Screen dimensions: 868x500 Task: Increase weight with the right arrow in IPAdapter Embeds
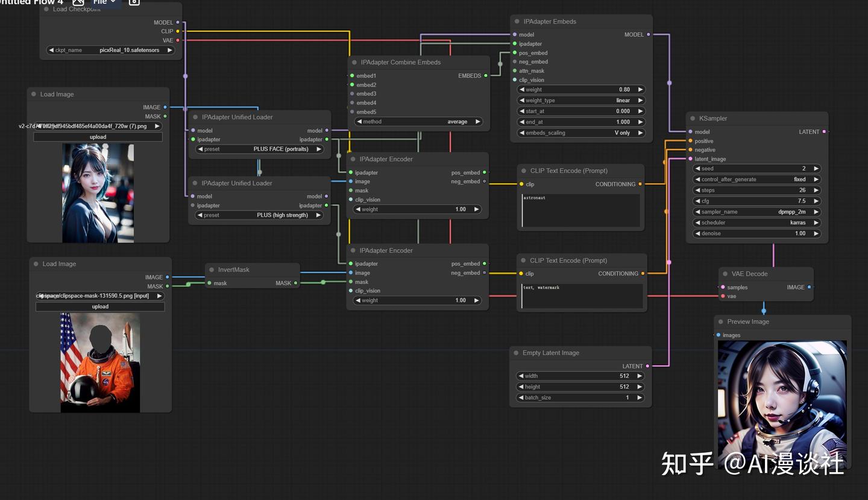641,89
